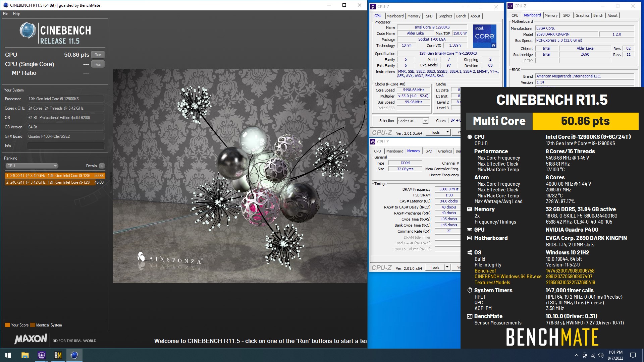Open SPD tab in lower CPU-Z window
The width and height of the screenshot is (644, 362).
coord(429,151)
